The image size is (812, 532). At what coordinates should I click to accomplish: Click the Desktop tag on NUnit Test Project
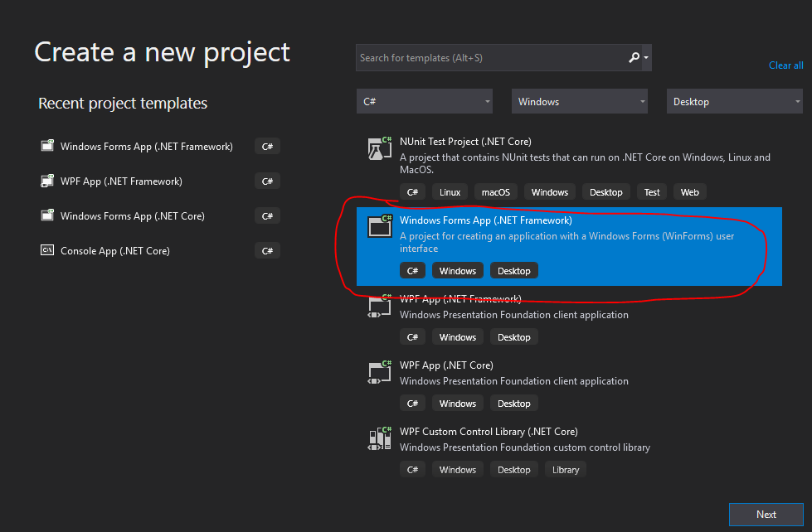pos(606,192)
